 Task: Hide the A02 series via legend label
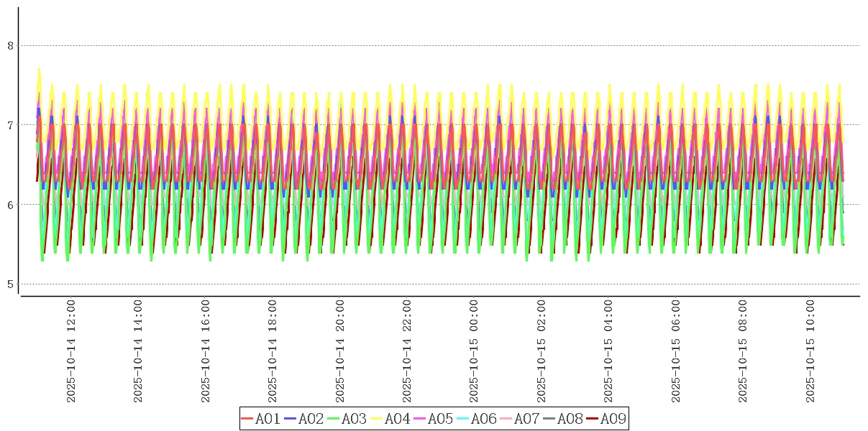[311, 419]
